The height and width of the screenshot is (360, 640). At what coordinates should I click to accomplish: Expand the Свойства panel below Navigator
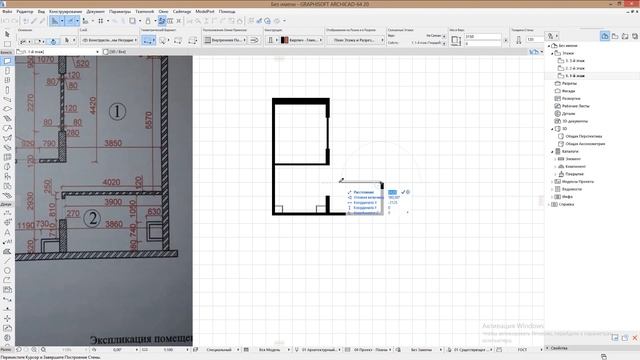pyautogui.click(x=547, y=348)
